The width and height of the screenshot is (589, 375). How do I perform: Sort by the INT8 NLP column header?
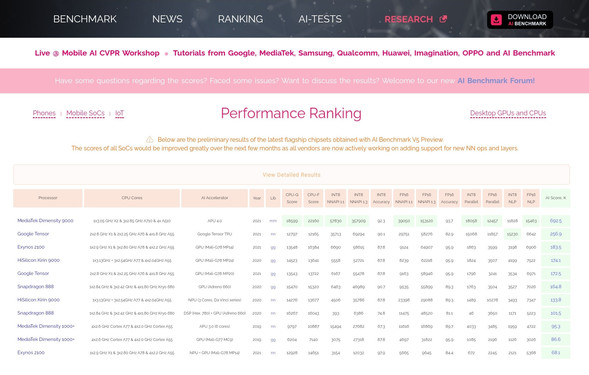(x=512, y=198)
